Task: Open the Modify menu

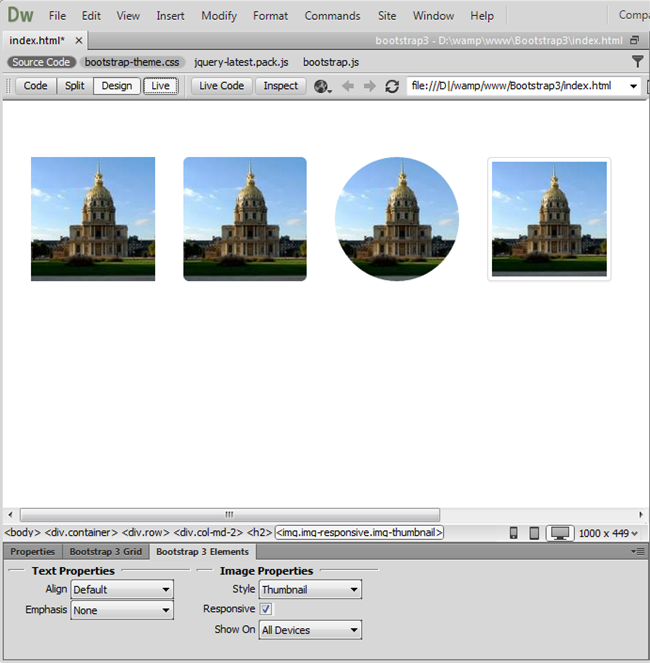Action: [x=219, y=16]
